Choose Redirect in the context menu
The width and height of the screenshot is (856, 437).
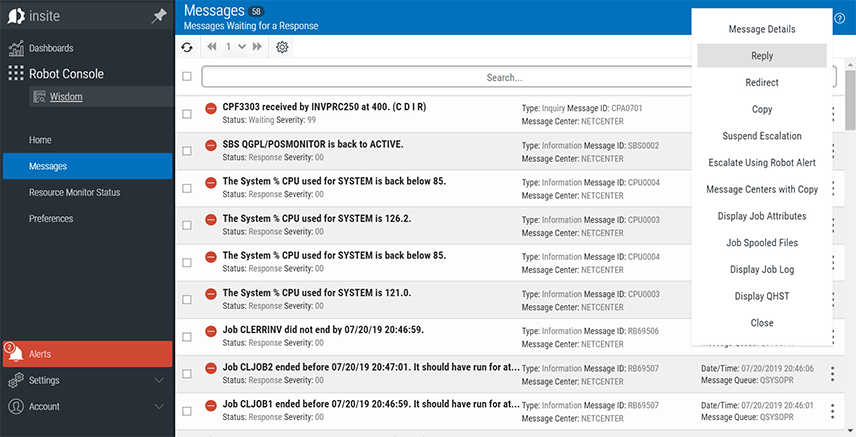pos(762,82)
